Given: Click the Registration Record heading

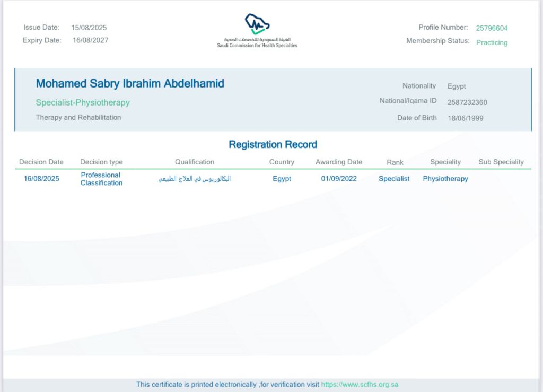Looking at the screenshot, I should tap(273, 144).
